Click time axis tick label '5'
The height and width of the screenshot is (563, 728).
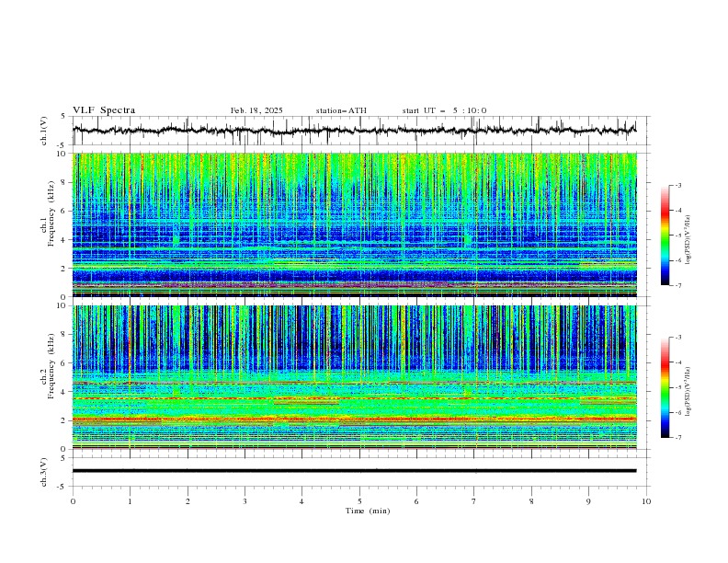click(x=359, y=501)
